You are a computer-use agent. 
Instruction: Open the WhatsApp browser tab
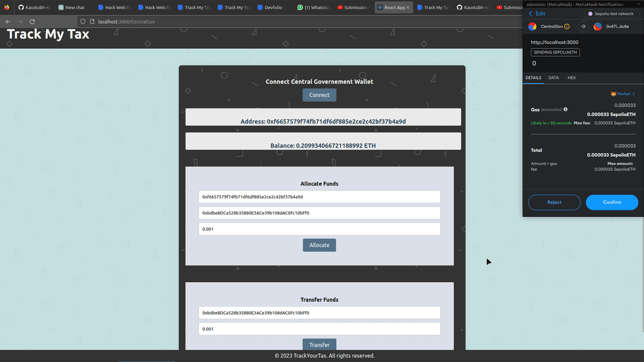click(x=313, y=8)
